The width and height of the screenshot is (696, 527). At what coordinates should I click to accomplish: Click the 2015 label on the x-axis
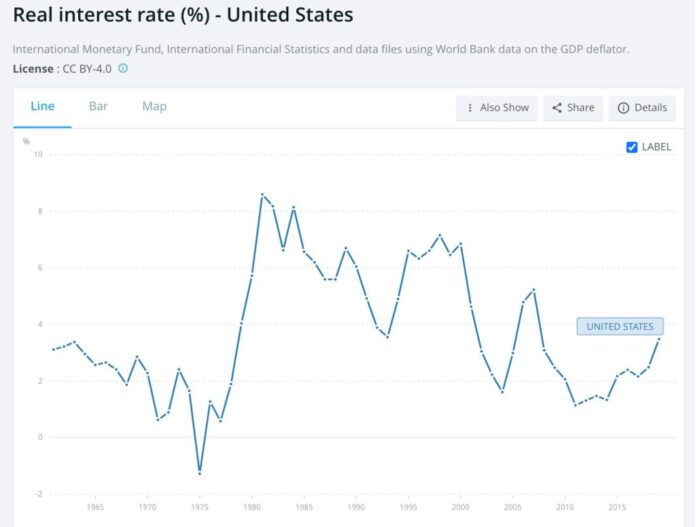point(617,507)
